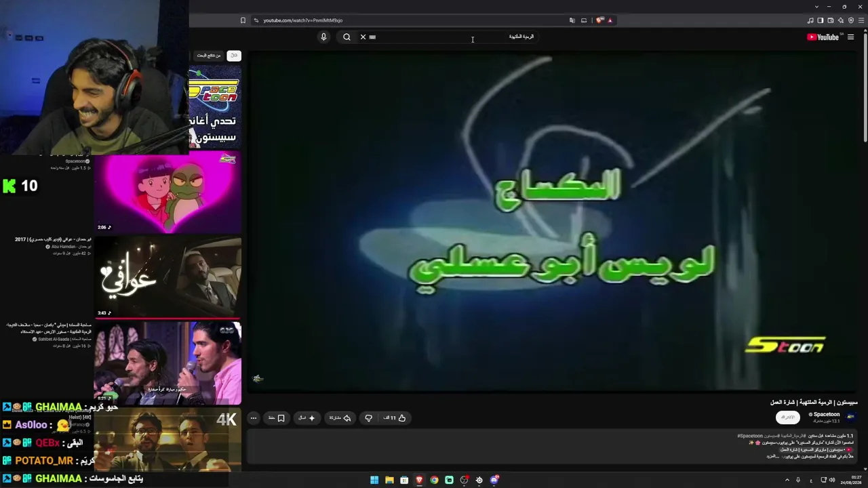The height and width of the screenshot is (488, 868).
Task: Open the volume control in system tray
Action: [x=832, y=480]
